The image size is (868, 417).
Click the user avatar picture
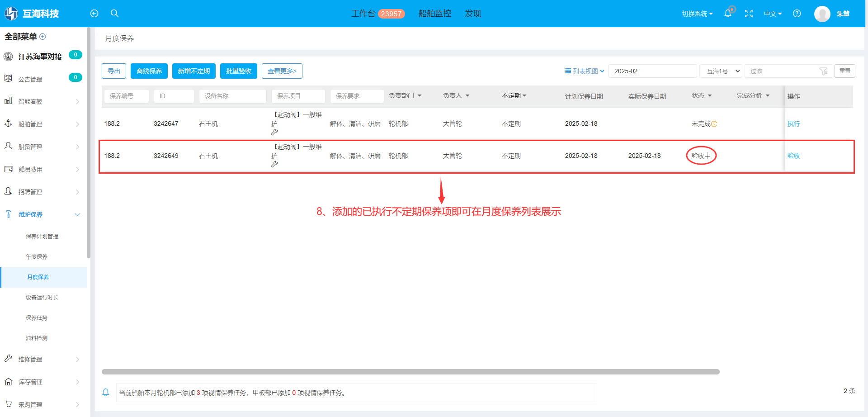(822, 14)
